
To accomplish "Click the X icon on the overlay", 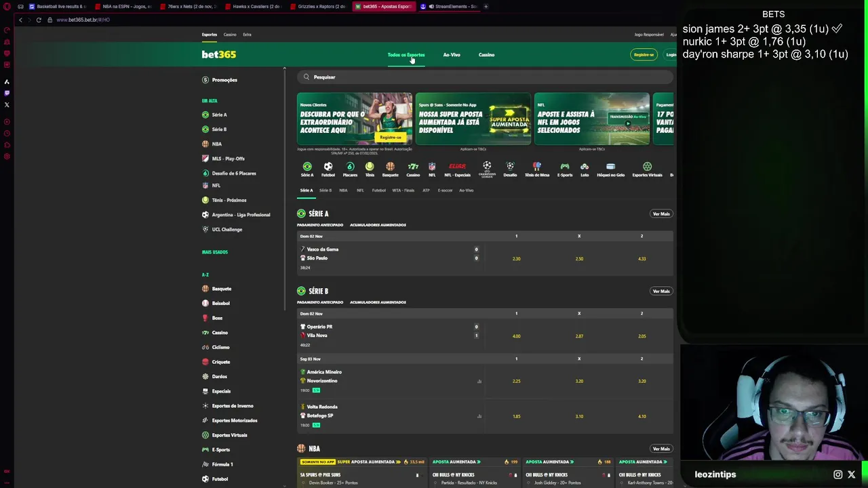I will (852, 474).
